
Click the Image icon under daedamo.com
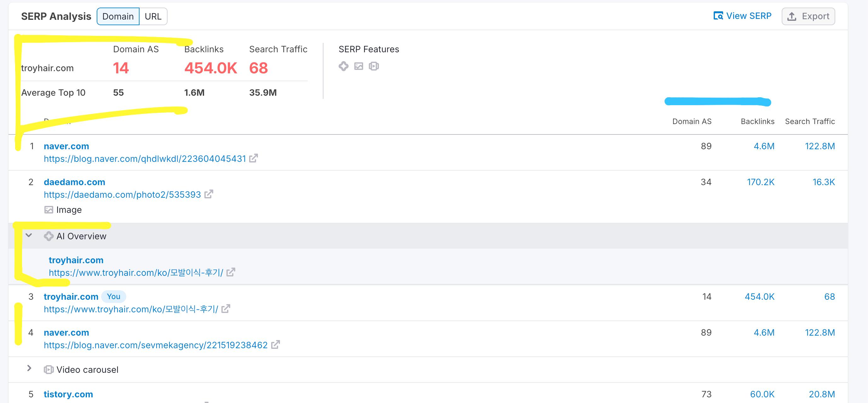(49, 210)
